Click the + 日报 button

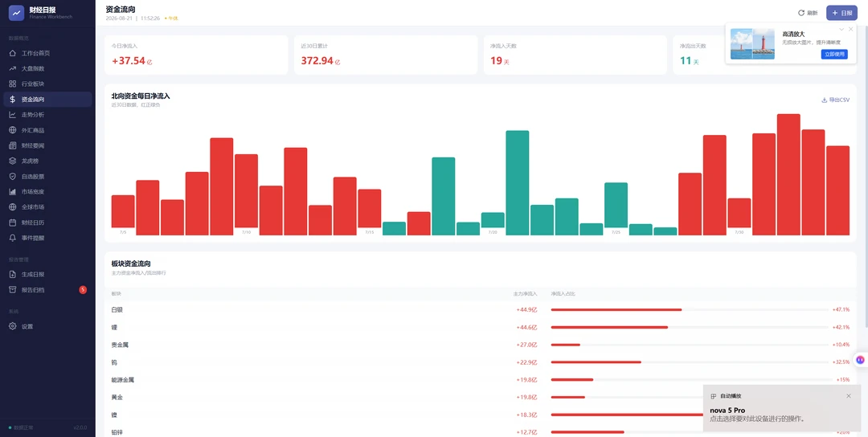click(x=841, y=13)
